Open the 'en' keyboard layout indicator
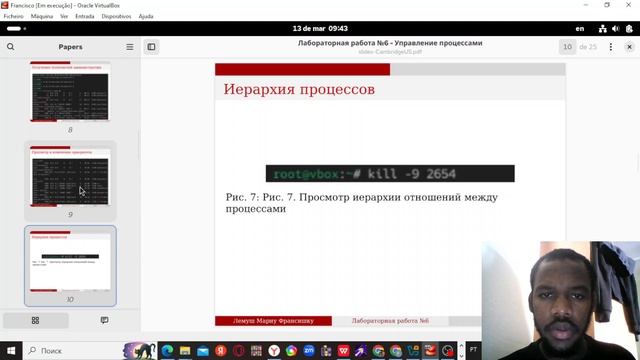 tap(580, 29)
